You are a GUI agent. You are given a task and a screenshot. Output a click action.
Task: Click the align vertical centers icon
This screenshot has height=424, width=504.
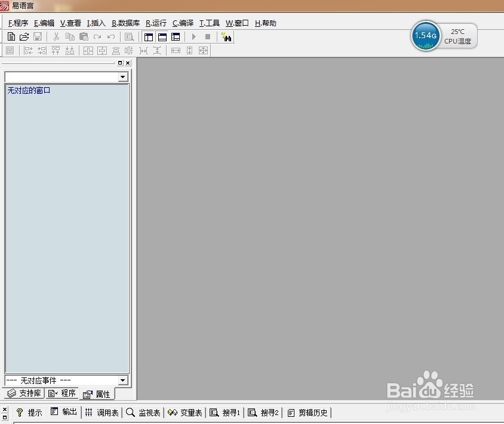[x=129, y=51]
